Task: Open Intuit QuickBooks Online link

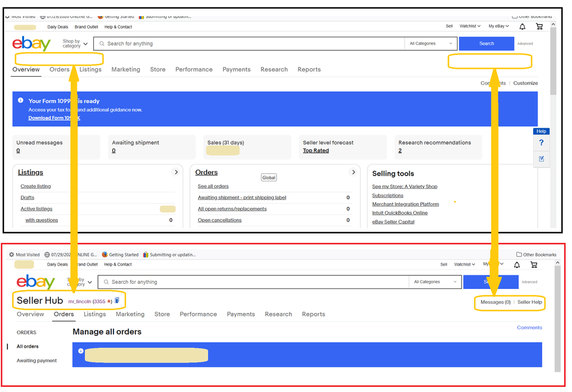Action: pos(400,213)
